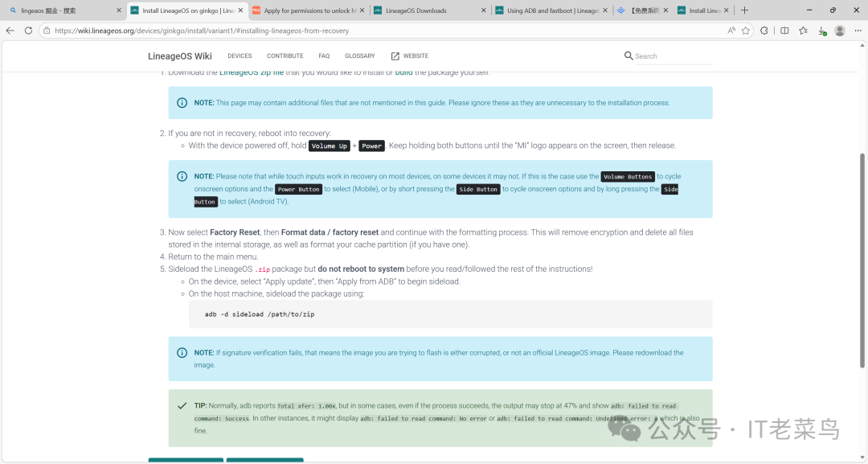Toggle the Split screen icon
The width and height of the screenshot is (868, 464).
pyautogui.click(x=784, y=31)
